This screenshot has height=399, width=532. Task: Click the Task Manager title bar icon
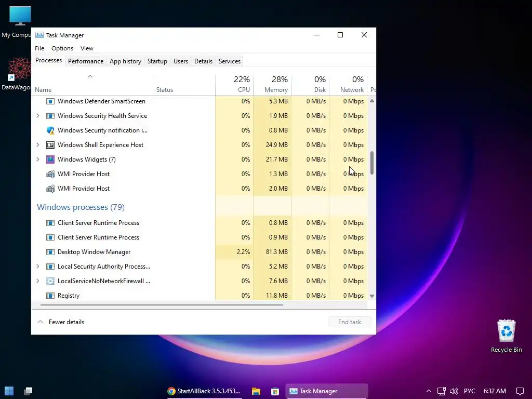click(39, 35)
